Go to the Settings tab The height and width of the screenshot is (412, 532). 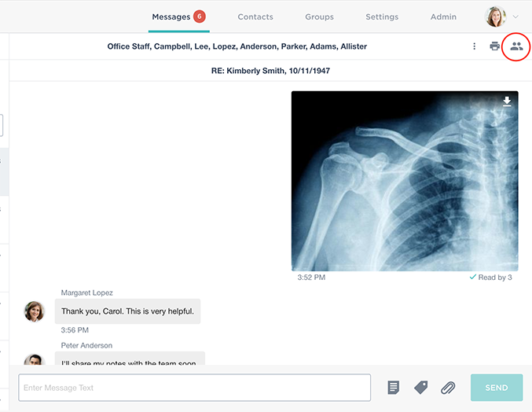pyautogui.click(x=382, y=17)
